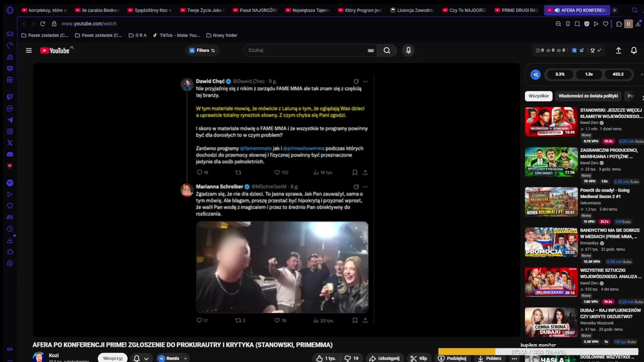644x362 pixels.
Task: Open GX Corner gamepad icon in sidebar
Action: pos(10,34)
